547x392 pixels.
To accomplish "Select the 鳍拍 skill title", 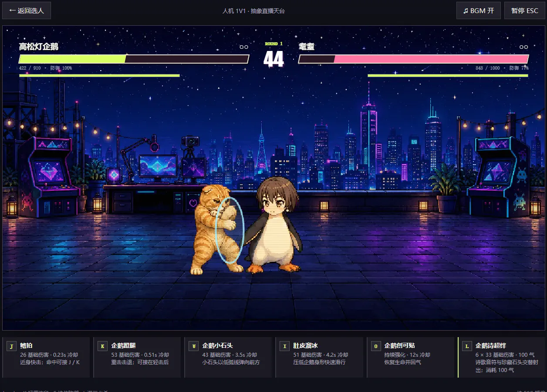I will [x=26, y=345].
